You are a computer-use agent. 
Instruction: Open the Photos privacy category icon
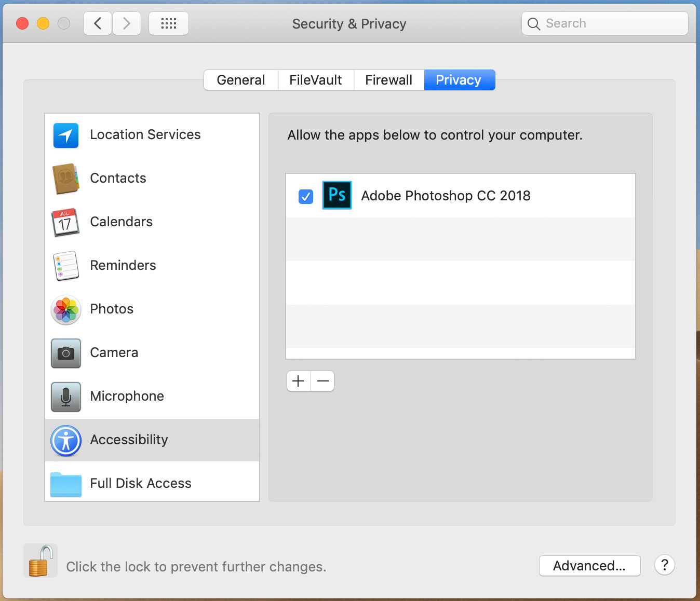pyautogui.click(x=66, y=310)
